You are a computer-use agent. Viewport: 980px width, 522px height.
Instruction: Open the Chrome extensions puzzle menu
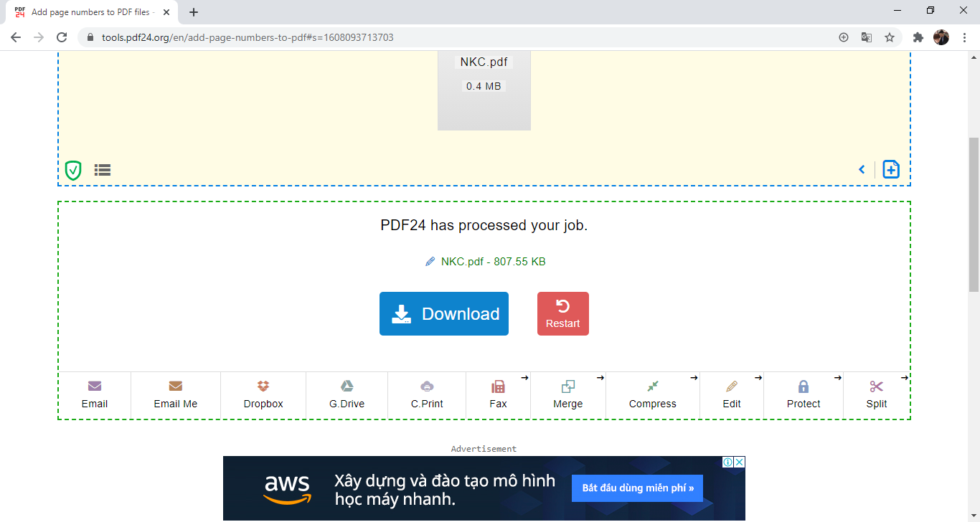coord(918,37)
